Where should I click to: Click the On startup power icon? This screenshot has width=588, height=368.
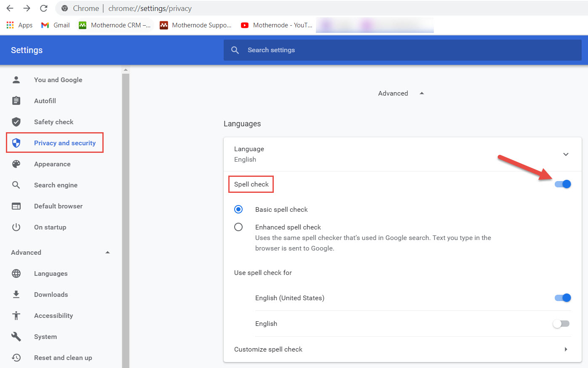[x=16, y=227]
